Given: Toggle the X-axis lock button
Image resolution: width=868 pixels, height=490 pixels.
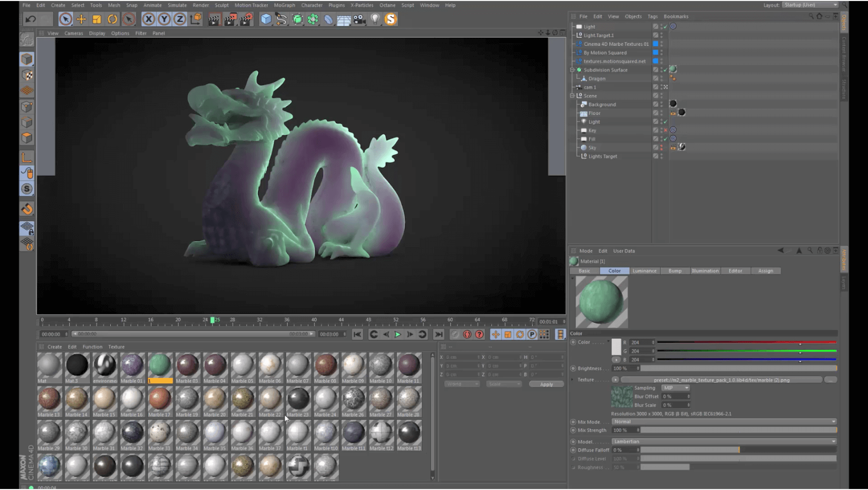Looking at the screenshot, I should [148, 19].
